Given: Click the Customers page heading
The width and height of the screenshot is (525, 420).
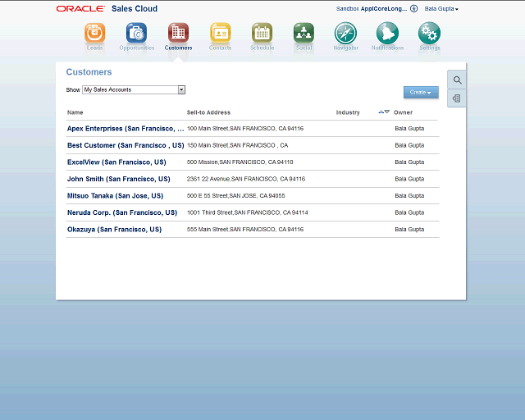Looking at the screenshot, I should tap(89, 72).
